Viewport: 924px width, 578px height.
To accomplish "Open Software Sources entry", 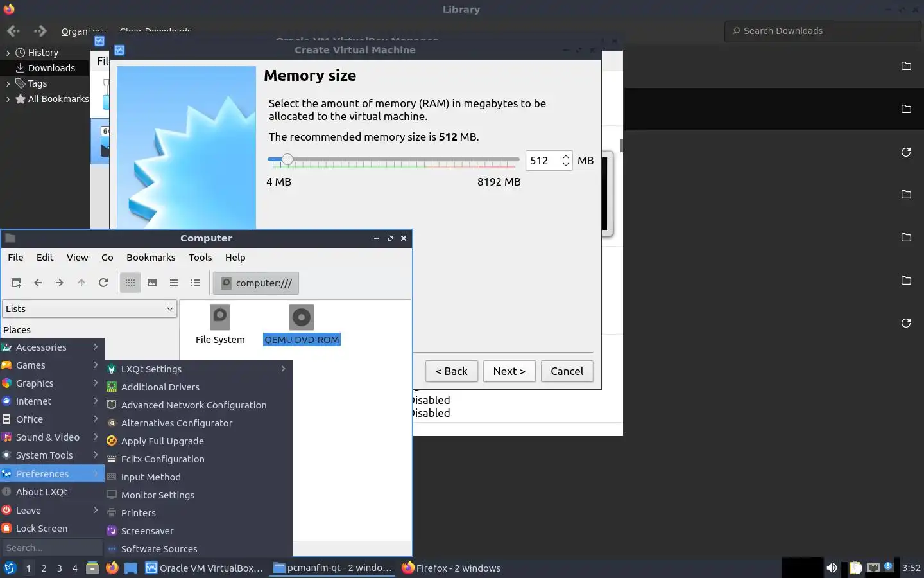I will [199, 549].
